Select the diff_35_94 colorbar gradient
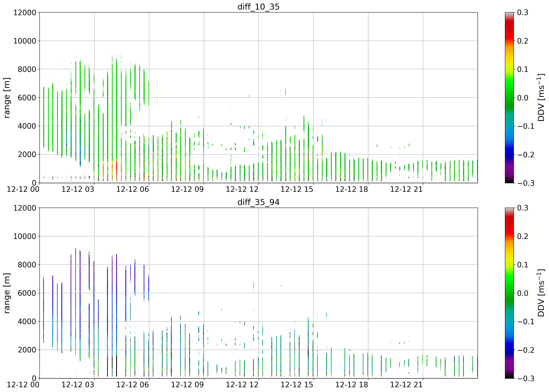The height and width of the screenshot is (392, 549). 509,293
